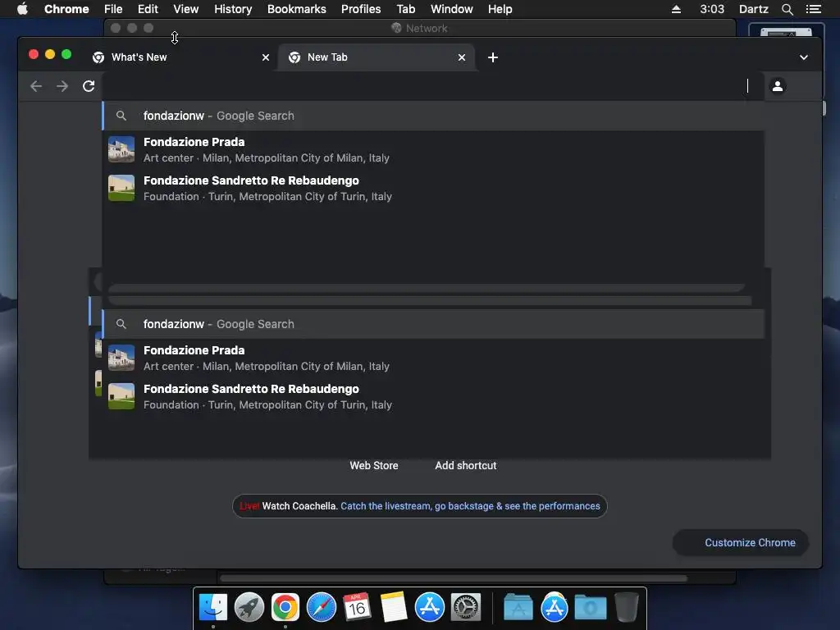840x630 pixels.
Task: Open the Bookmarks menu
Action: click(297, 9)
